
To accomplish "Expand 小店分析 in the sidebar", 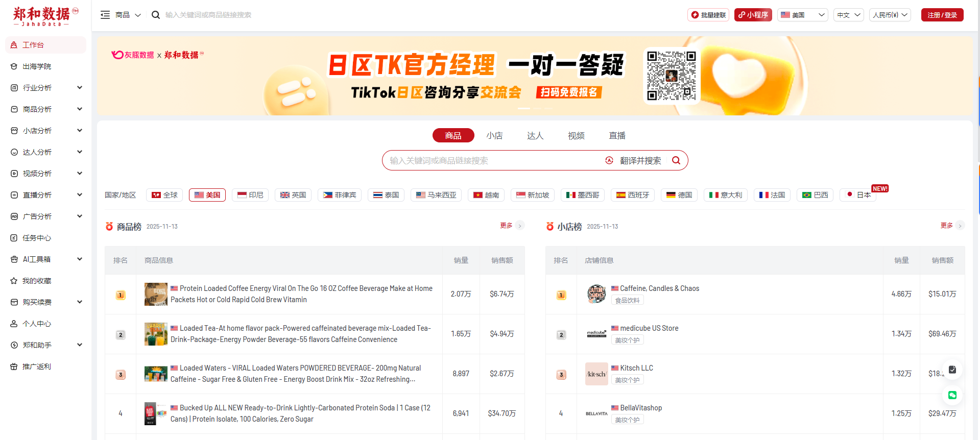I will pos(45,131).
